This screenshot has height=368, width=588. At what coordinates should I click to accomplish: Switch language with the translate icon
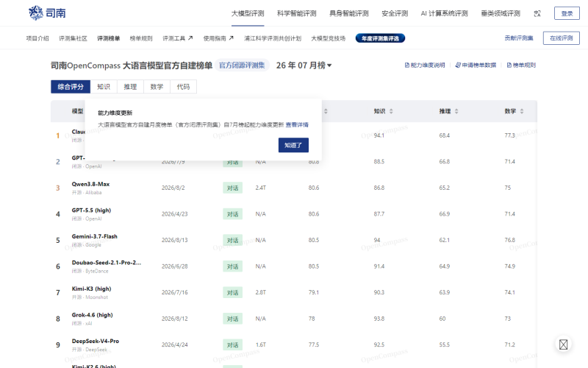point(537,13)
